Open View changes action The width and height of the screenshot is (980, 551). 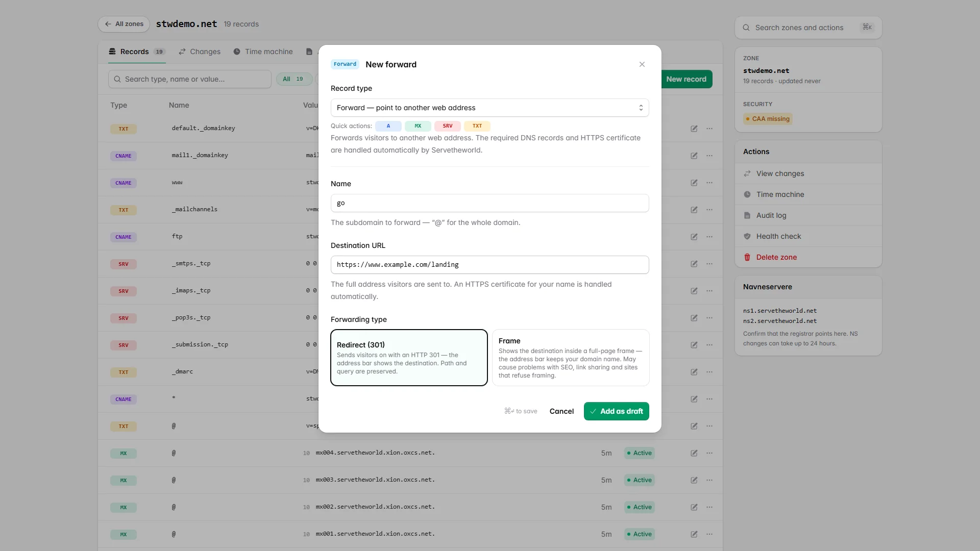coord(808,173)
